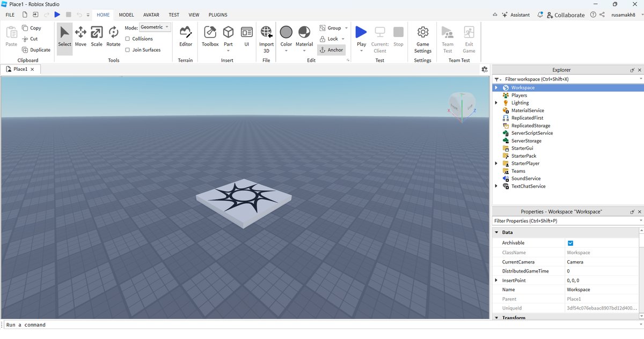Open the Terrain Editor
The height and width of the screenshot is (339, 644).
tap(186, 38)
